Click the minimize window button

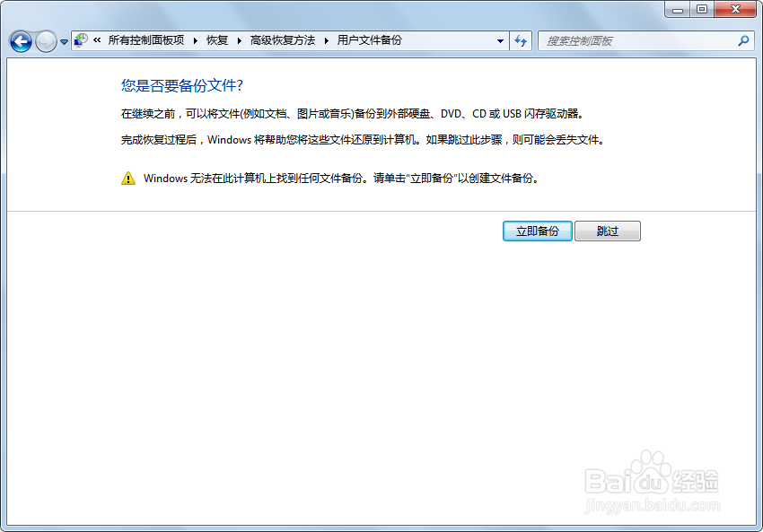point(678,10)
